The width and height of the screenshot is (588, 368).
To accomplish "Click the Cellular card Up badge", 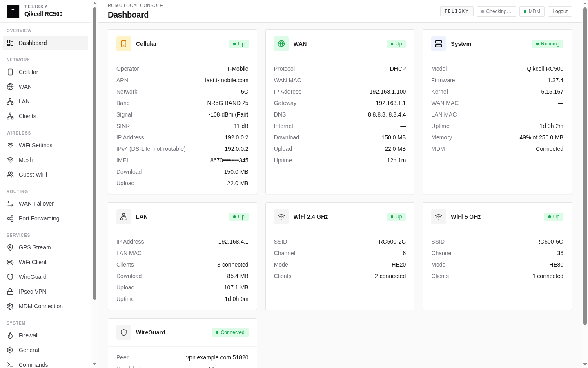I will point(239,44).
